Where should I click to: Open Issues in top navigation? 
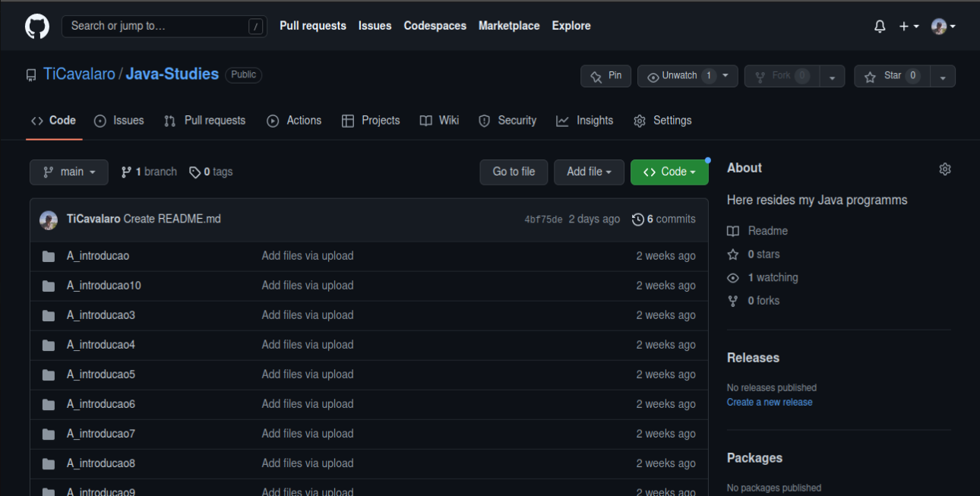pos(375,26)
